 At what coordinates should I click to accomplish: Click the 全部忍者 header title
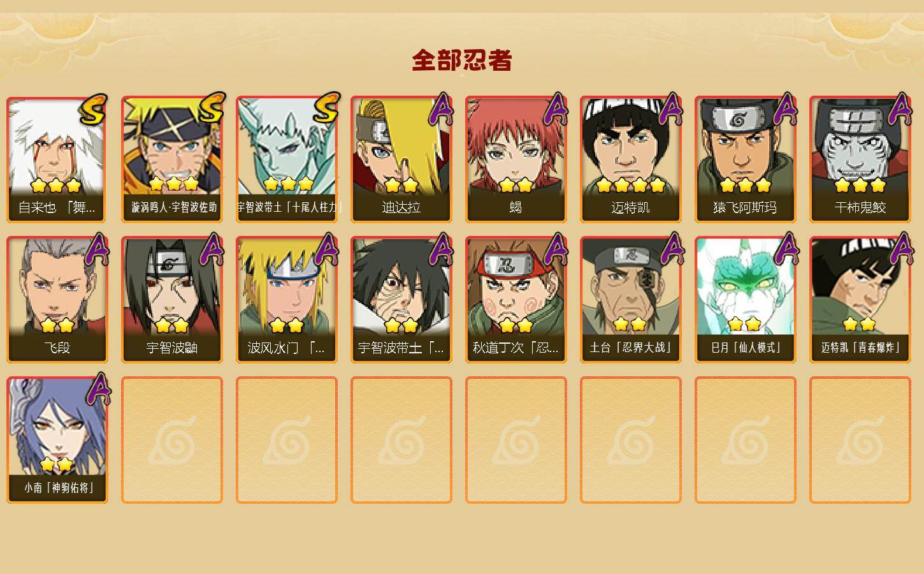462,61
